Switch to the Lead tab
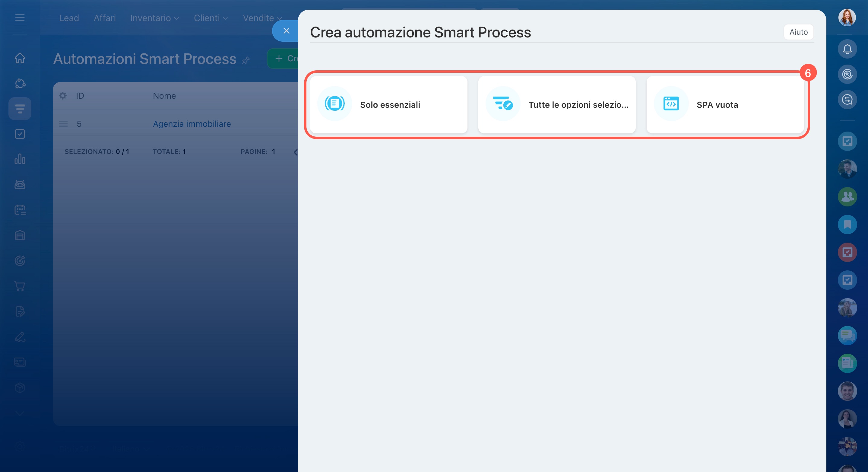Viewport: 868px width, 472px height. (x=69, y=18)
